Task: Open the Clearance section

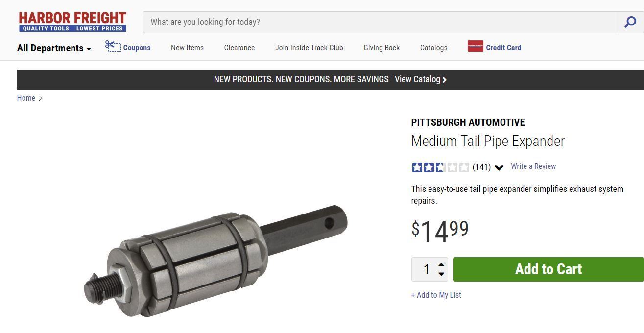Action: [x=239, y=48]
